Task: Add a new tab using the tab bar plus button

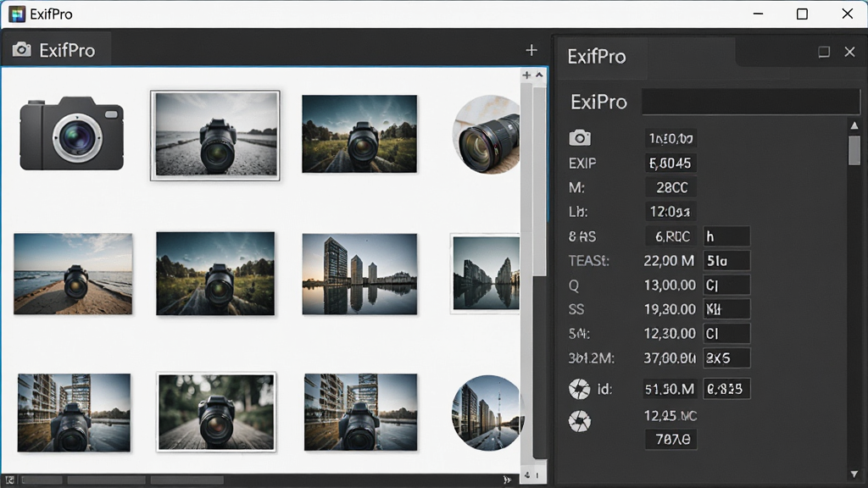Action: 531,50
